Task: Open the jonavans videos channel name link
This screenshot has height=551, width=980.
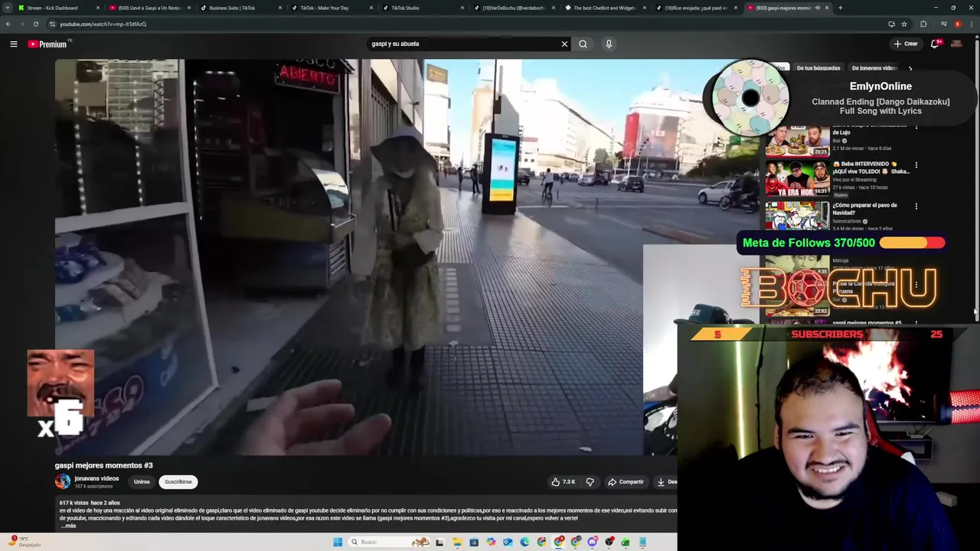Action: tap(96, 478)
